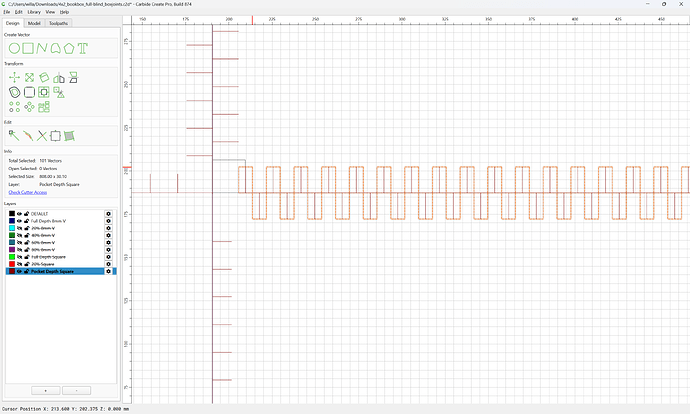The image size is (690, 414).
Task: Select the Polygon vector tool
Action: pyautogui.click(x=69, y=48)
